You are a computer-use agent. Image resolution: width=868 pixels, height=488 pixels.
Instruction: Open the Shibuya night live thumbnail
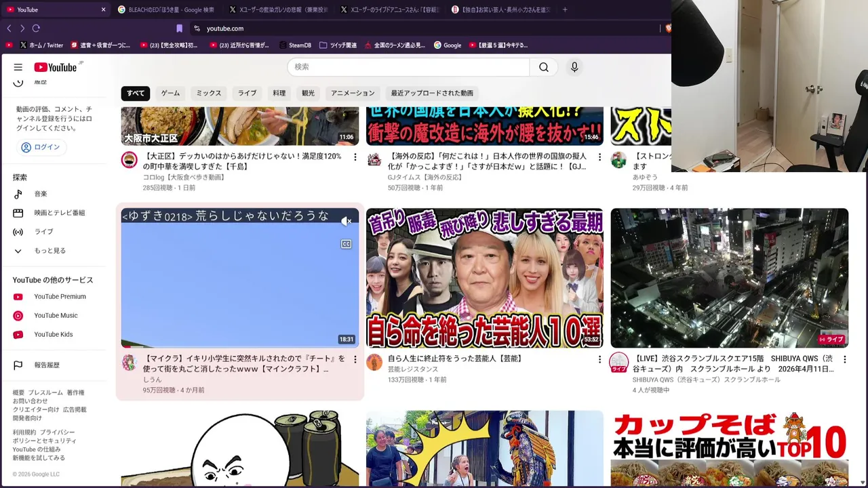(729, 278)
